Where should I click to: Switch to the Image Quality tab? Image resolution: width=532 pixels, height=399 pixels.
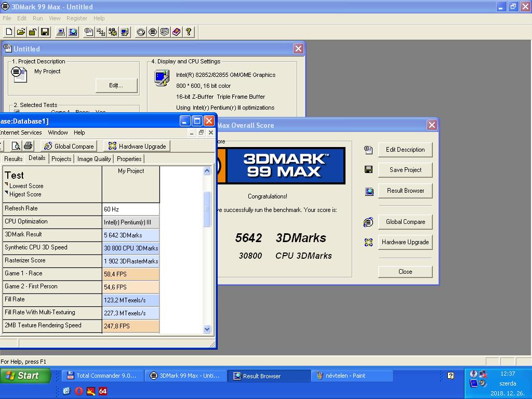pos(94,159)
